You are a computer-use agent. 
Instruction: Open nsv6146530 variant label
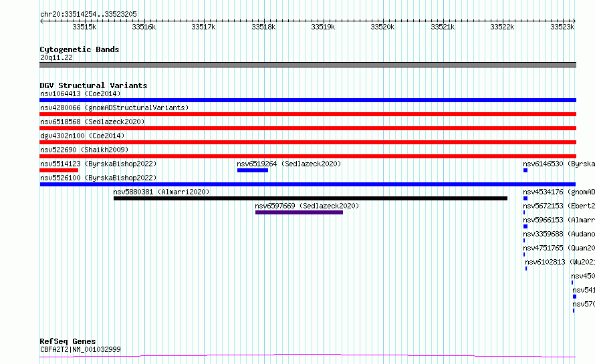coord(559,164)
